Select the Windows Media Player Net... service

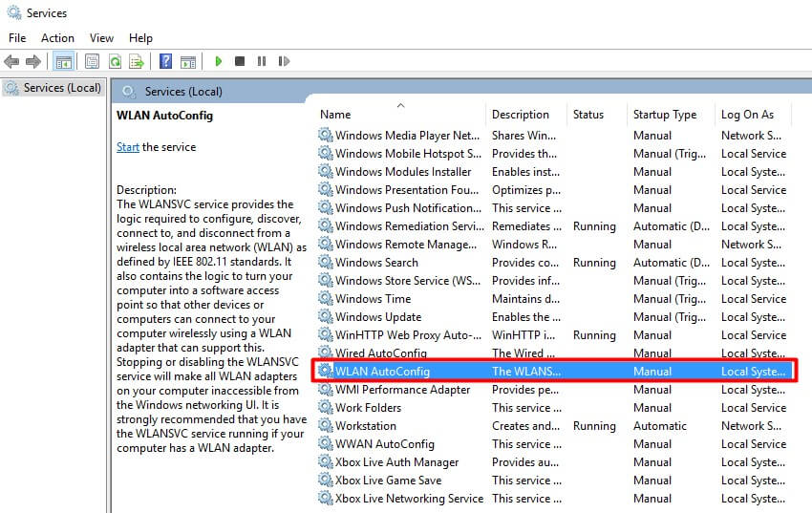point(553,136)
